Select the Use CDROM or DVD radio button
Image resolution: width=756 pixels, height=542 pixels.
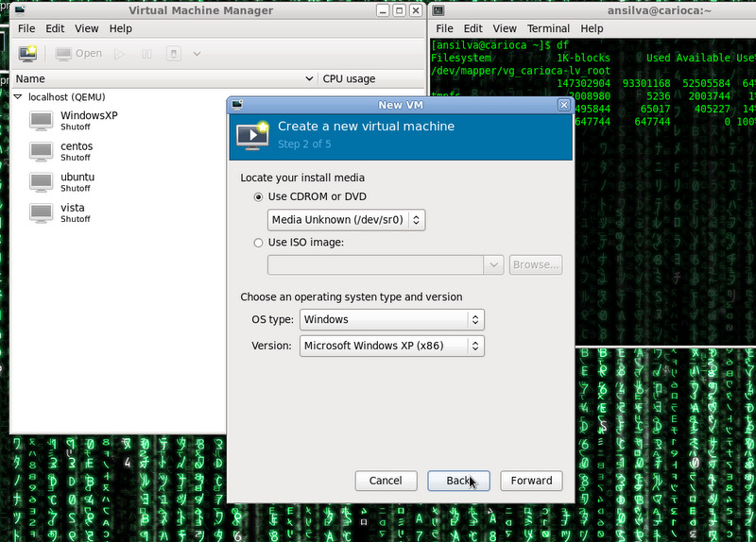click(259, 196)
